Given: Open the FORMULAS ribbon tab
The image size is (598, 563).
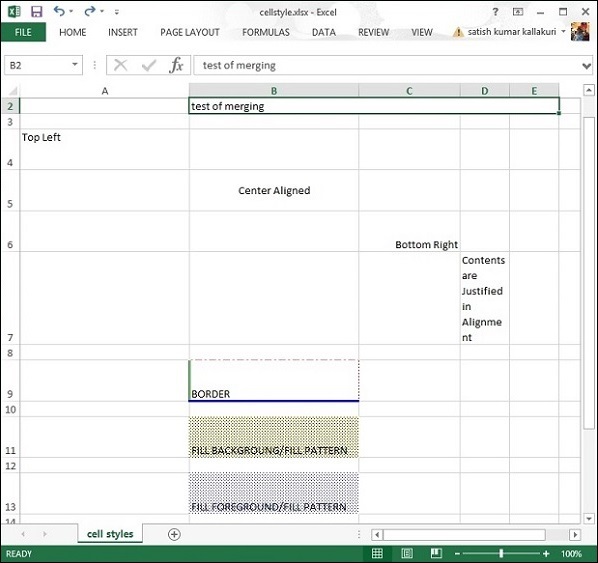Looking at the screenshot, I should tap(266, 32).
